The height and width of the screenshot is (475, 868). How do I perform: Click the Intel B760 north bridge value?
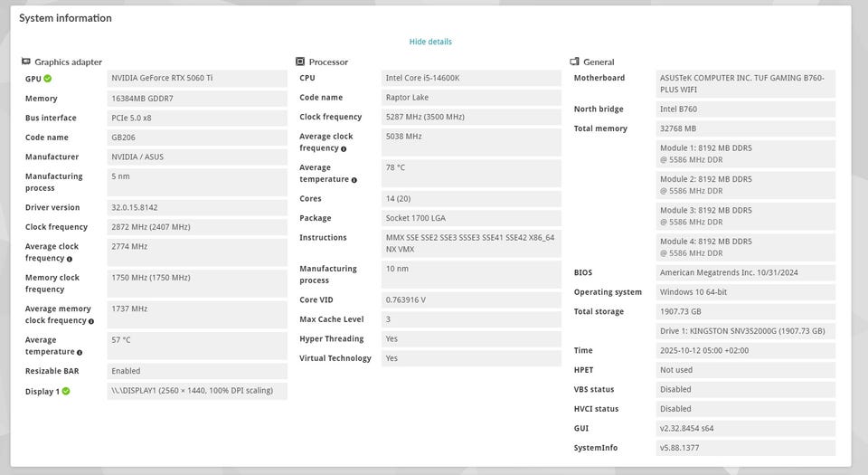(746, 109)
